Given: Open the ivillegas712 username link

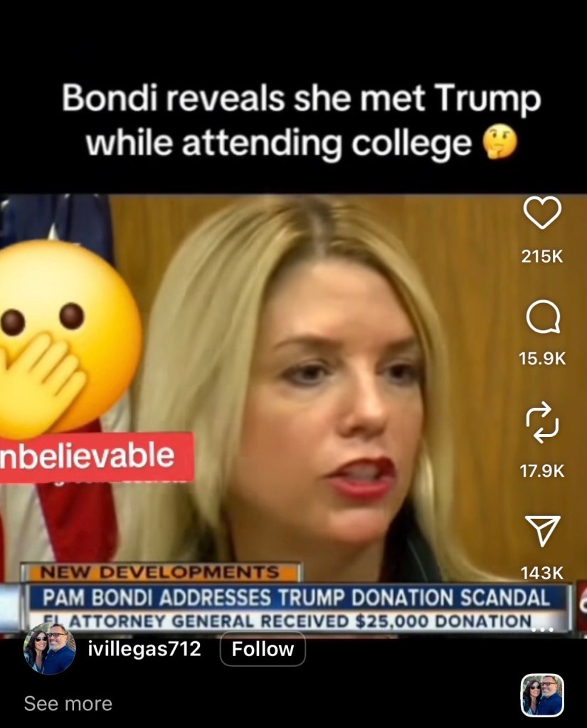Looking at the screenshot, I should click(144, 648).
